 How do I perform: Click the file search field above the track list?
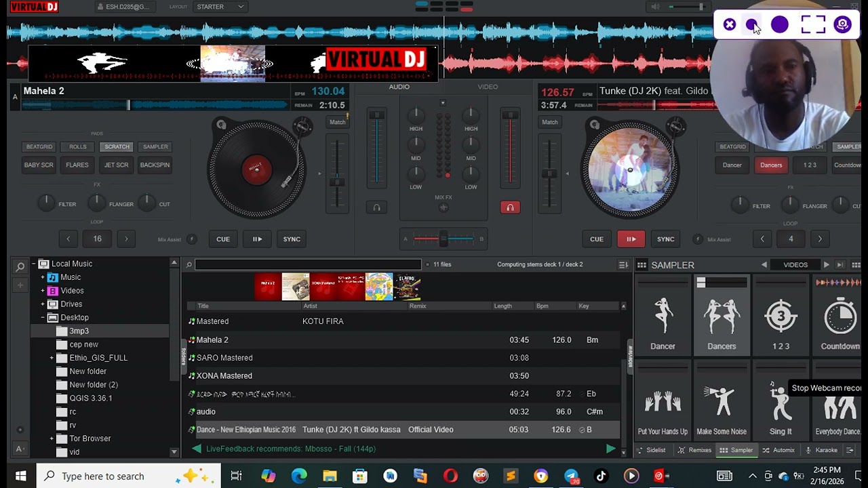308,264
